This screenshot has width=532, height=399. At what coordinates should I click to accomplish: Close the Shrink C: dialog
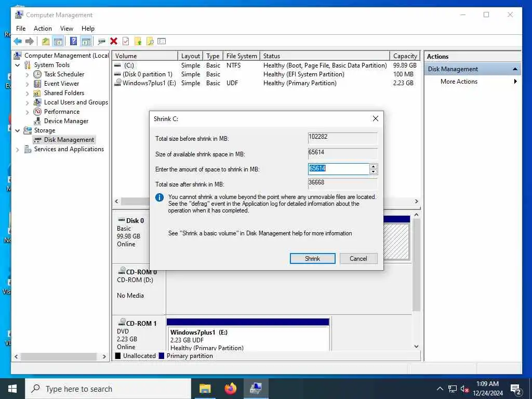click(x=375, y=118)
